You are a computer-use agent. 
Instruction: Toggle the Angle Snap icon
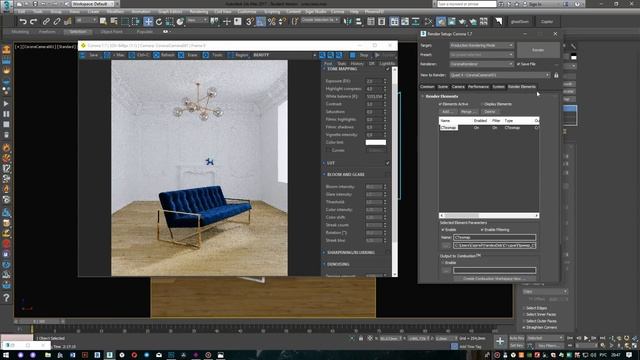click(261, 22)
